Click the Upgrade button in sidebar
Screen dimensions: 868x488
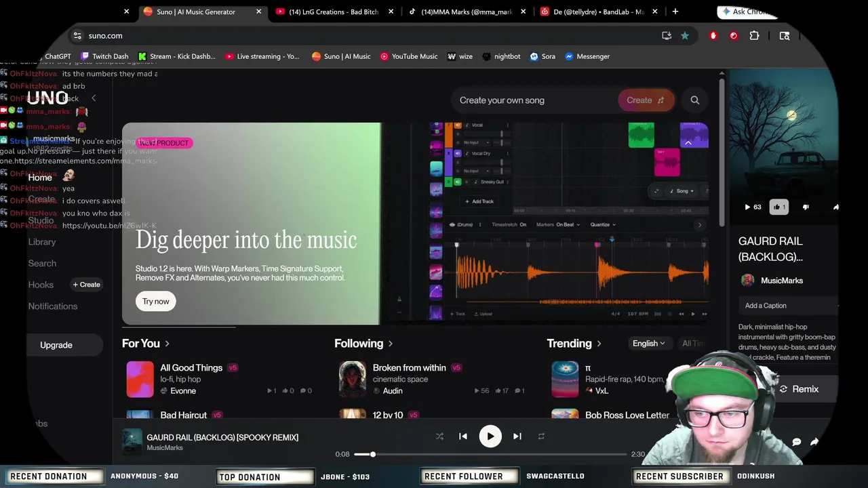tap(56, 345)
